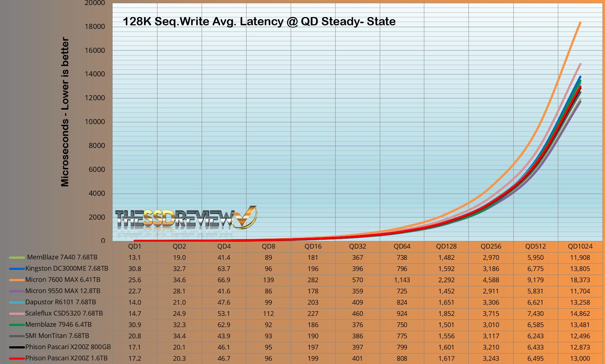Image resolution: width=605 pixels, height=364 pixels.
Task: Click Dapustor R6101 QD1024 value '13,258'
Action: click(580, 302)
